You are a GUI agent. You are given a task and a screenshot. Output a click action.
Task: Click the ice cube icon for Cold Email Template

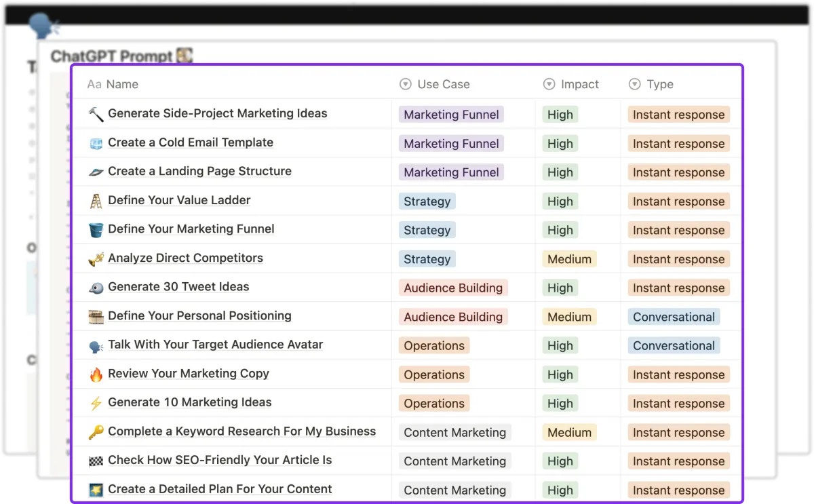(96, 143)
